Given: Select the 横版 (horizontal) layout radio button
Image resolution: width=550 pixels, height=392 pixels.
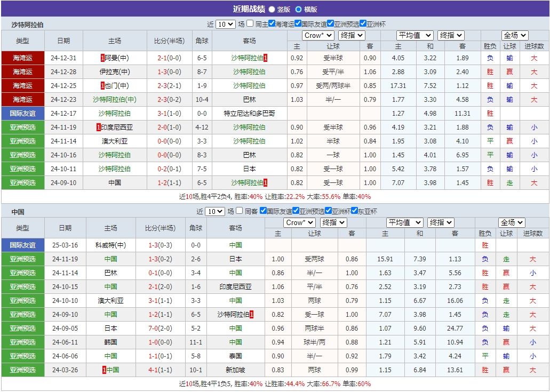Looking at the screenshot, I should pos(299,10).
